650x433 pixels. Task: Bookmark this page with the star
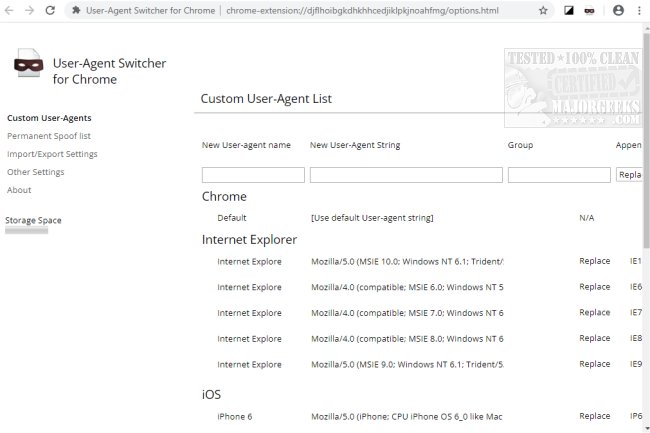543,10
